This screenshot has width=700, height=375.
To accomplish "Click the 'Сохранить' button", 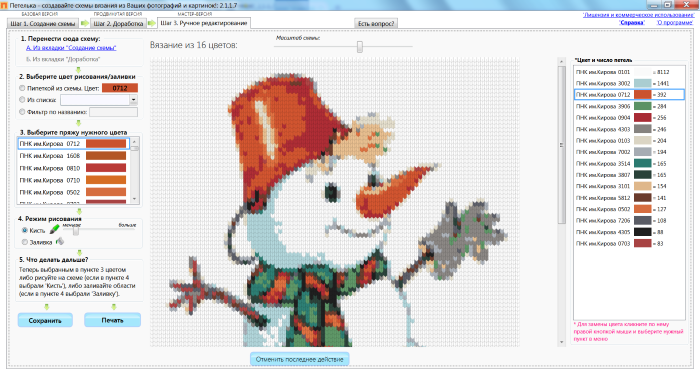I will 45,320.
